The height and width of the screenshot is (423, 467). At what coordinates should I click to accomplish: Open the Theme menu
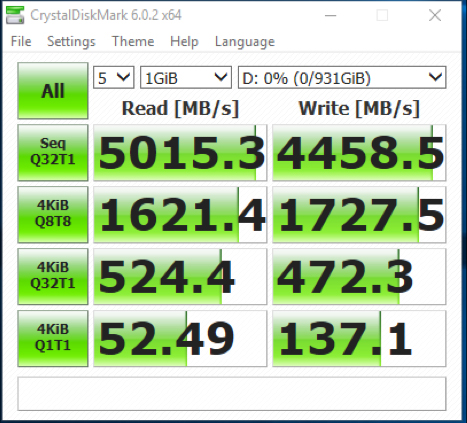point(133,42)
